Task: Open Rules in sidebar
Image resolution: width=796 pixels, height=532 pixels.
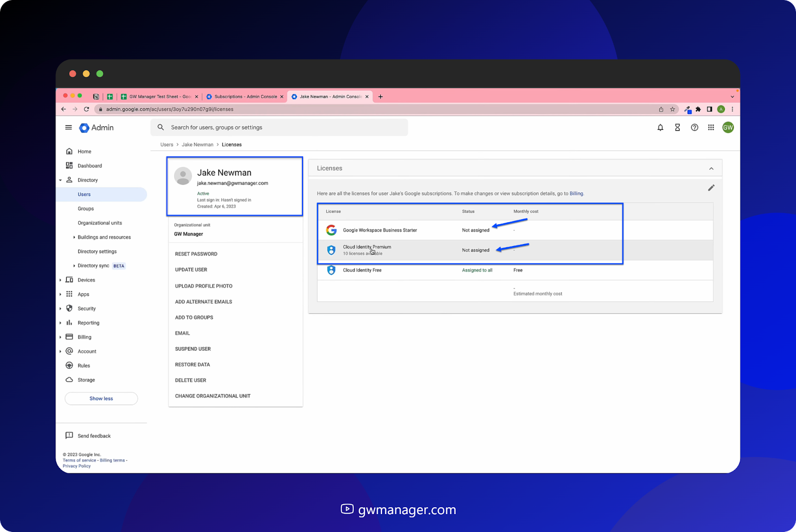Action: (84, 366)
